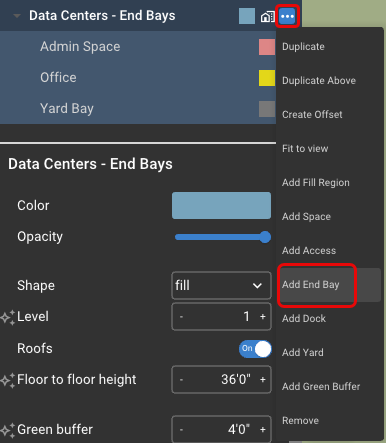Click the yellow Office color swatch
The image size is (386, 443).
(267, 78)
